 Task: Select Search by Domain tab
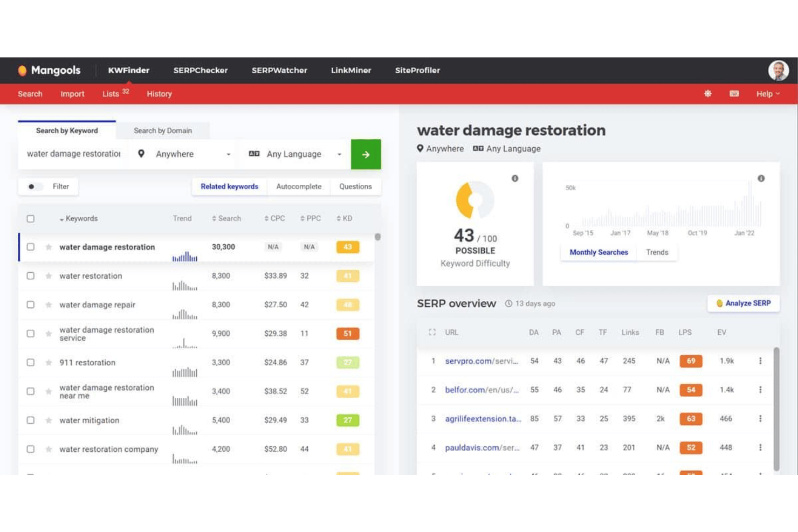pos(163,130)
